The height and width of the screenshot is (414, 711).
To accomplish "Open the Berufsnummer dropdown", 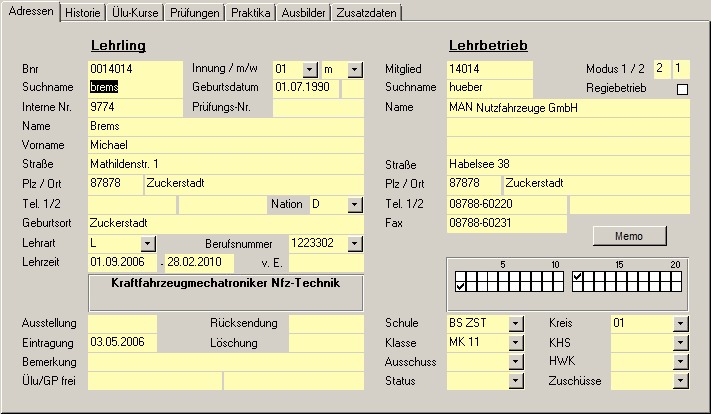I will [355, 243].
